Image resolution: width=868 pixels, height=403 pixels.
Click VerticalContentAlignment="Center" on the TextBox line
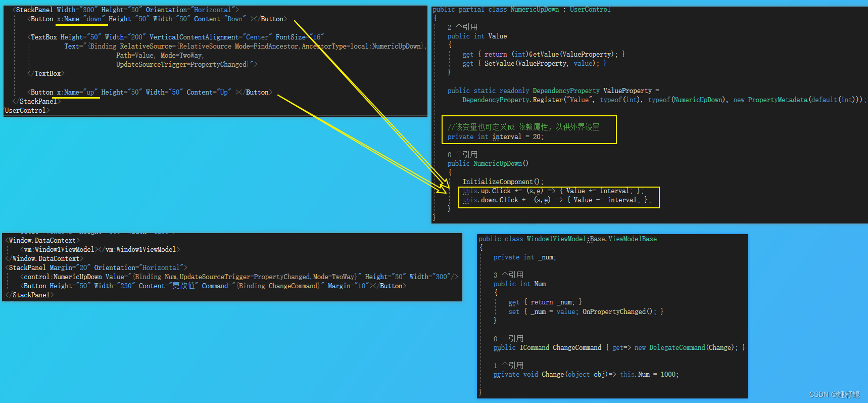tap(211, 37)
